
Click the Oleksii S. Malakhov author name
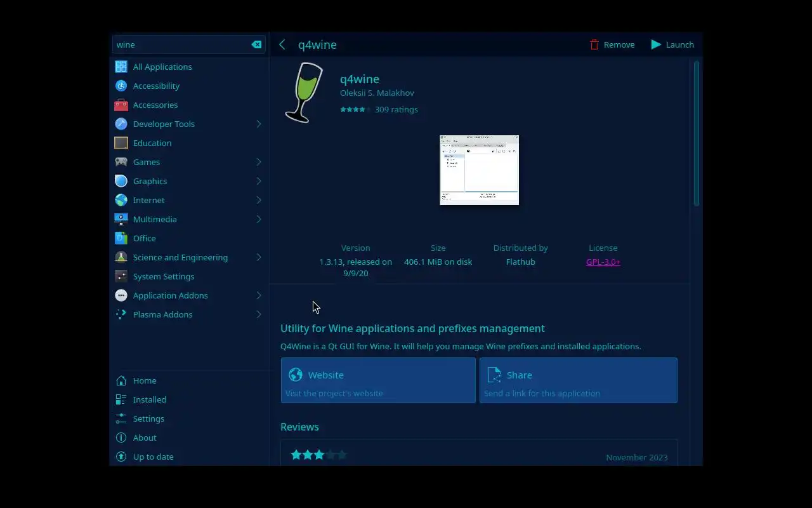coord(377,93)
